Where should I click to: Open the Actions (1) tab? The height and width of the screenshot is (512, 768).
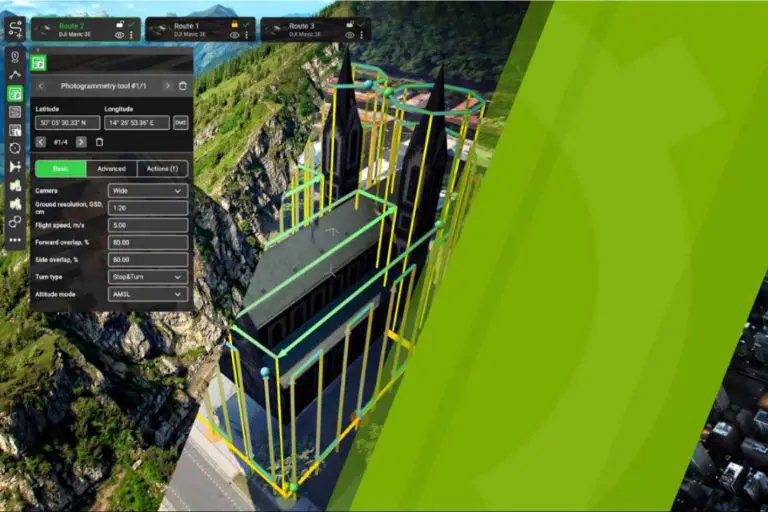pos(162,168)
